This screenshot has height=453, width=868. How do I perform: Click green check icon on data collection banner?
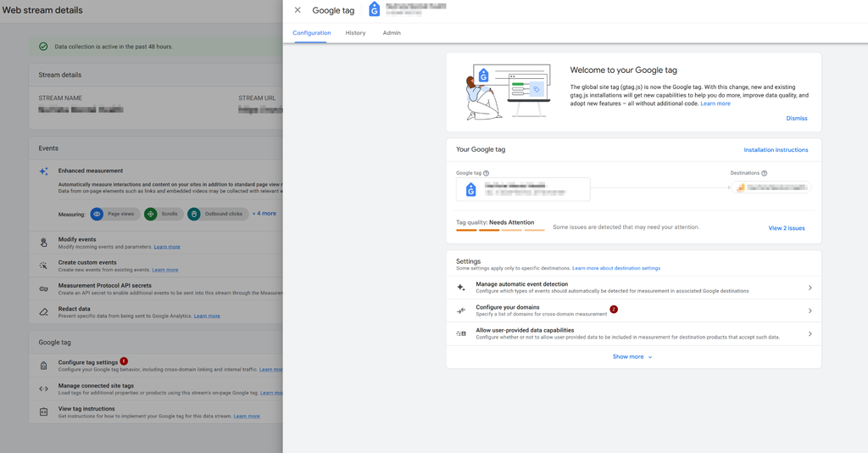point(43,47)
